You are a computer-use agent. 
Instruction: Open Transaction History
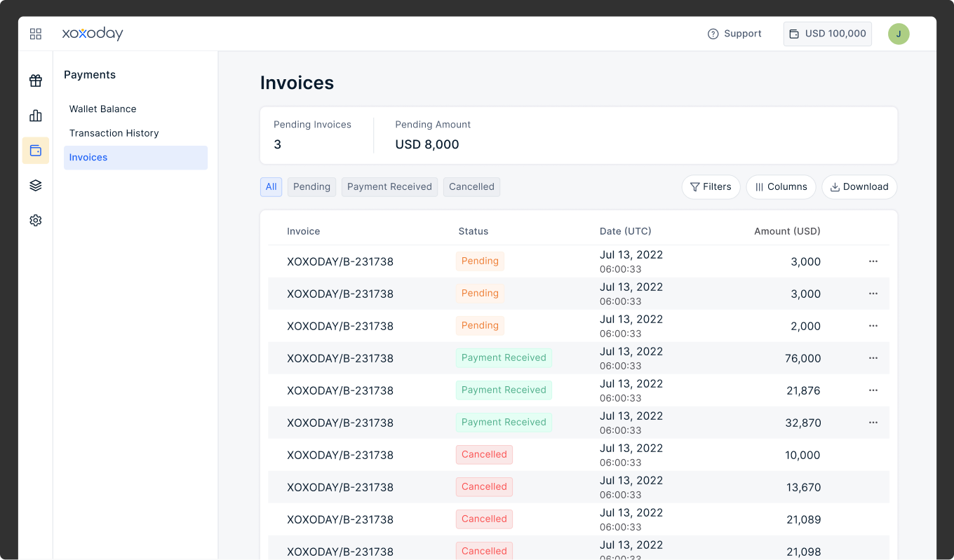tap(114, 133)
